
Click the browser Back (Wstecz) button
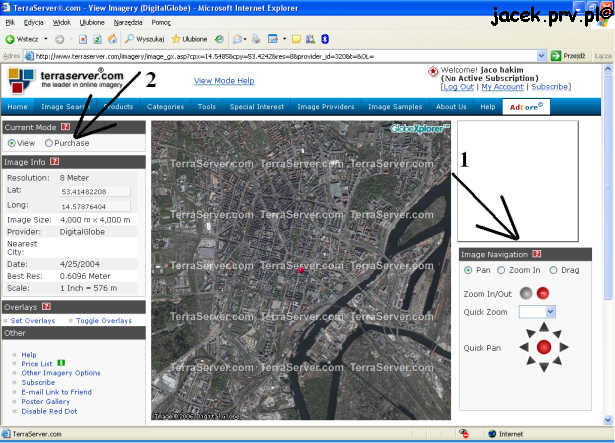coord(22,39)
